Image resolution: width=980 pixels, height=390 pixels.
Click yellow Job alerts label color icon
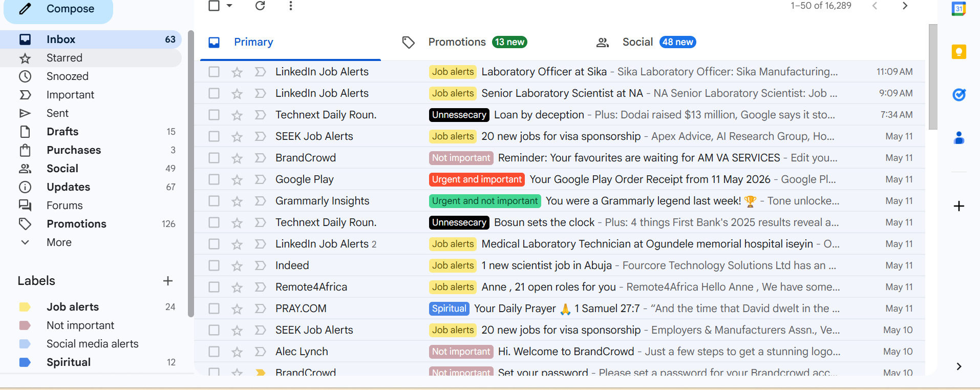(x=25, y=307)
